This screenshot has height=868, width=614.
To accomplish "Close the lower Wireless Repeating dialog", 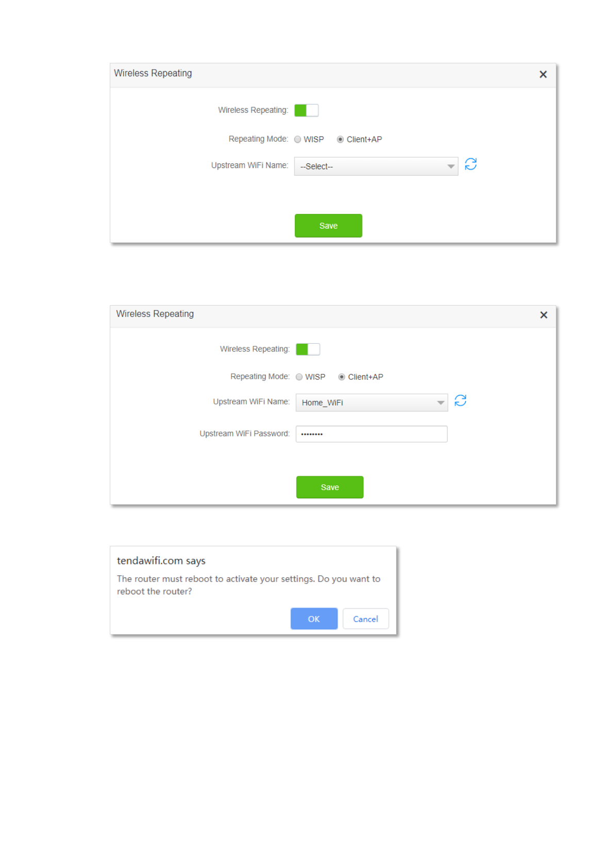I will (543, 315).
